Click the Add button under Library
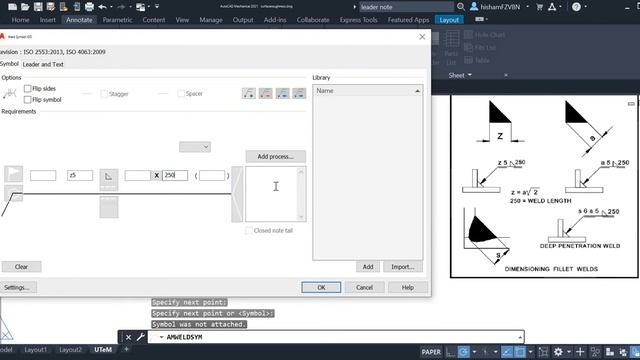The image size is (640, 360). pos(368,267)
